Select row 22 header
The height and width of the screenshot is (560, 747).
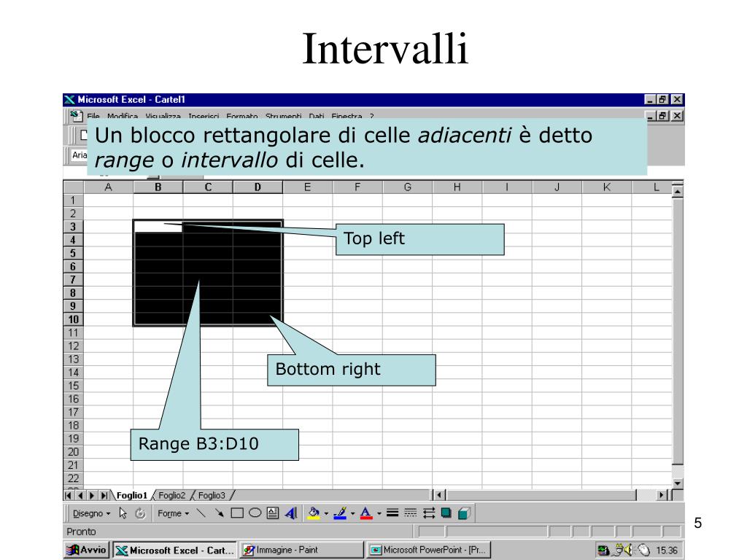(74, 478)
